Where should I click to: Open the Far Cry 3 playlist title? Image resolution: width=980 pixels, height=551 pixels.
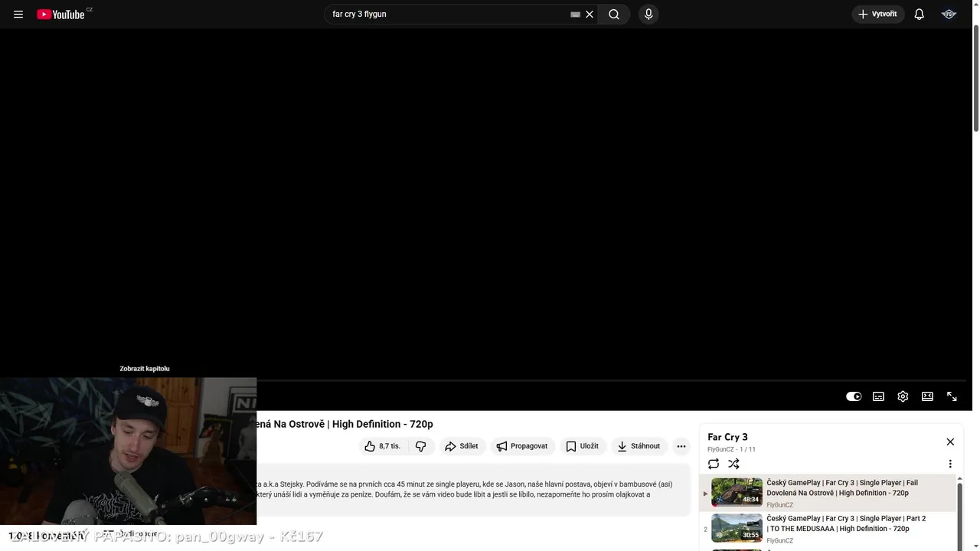(727, 437)
